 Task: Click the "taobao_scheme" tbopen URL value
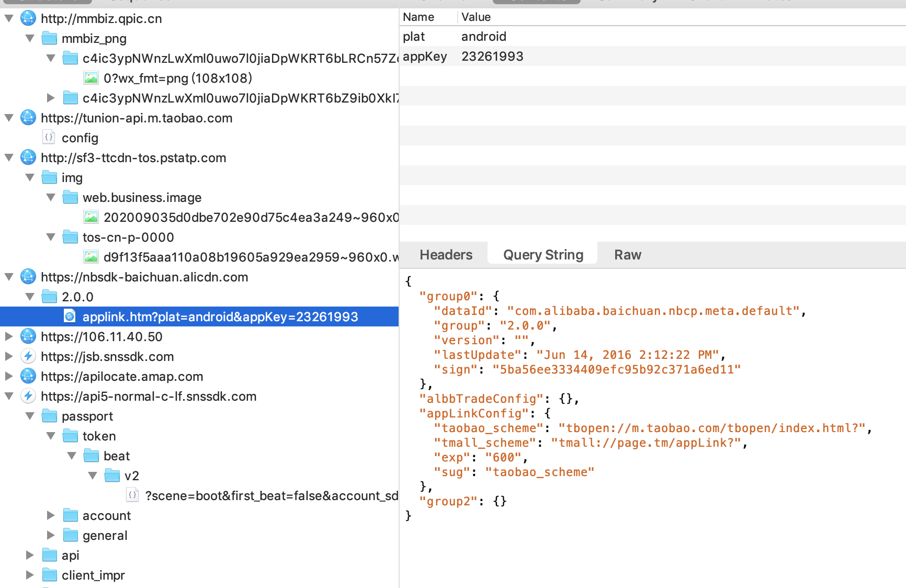(x=712, y=428)
